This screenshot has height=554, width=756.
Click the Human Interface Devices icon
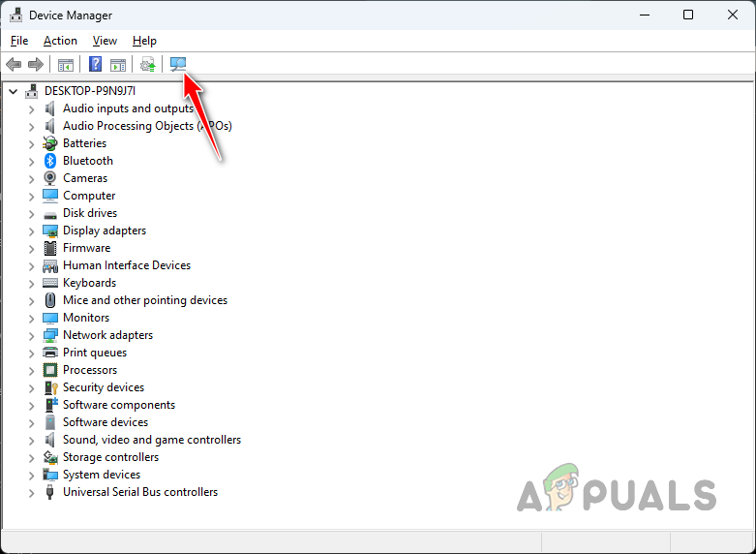click(50, 265)
